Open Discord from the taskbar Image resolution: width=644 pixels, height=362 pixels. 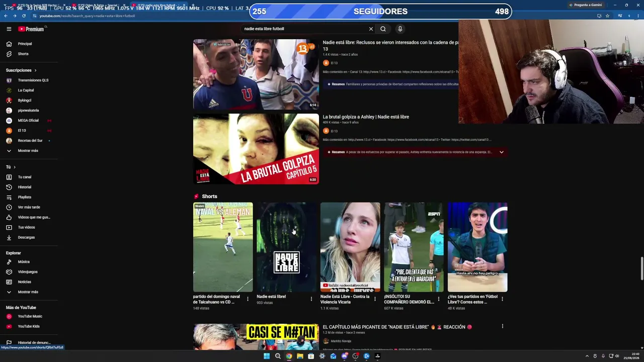[x=344, y=356]
